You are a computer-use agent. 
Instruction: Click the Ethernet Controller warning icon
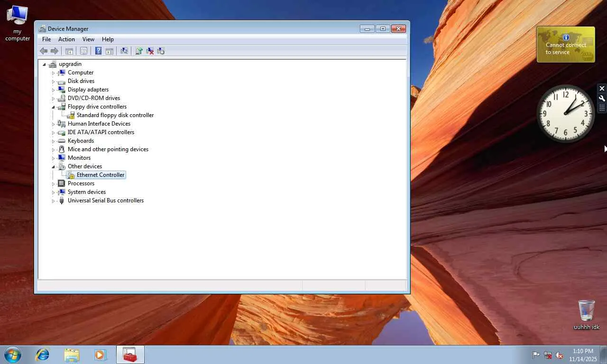coord(71,175)
